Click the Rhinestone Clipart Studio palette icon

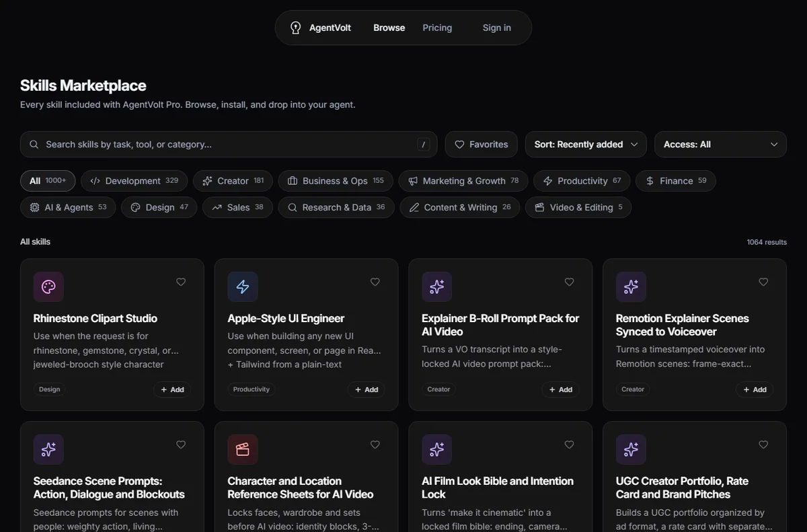(48, 287)
